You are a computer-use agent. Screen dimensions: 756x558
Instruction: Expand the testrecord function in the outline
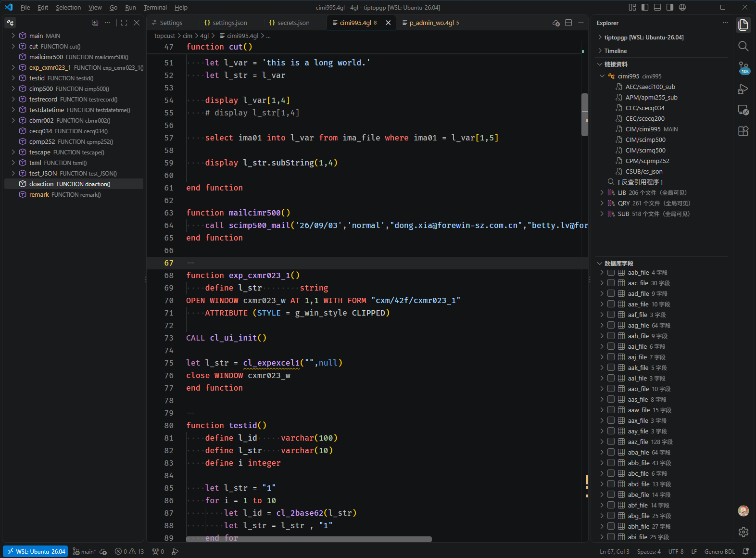click(13, 99)
